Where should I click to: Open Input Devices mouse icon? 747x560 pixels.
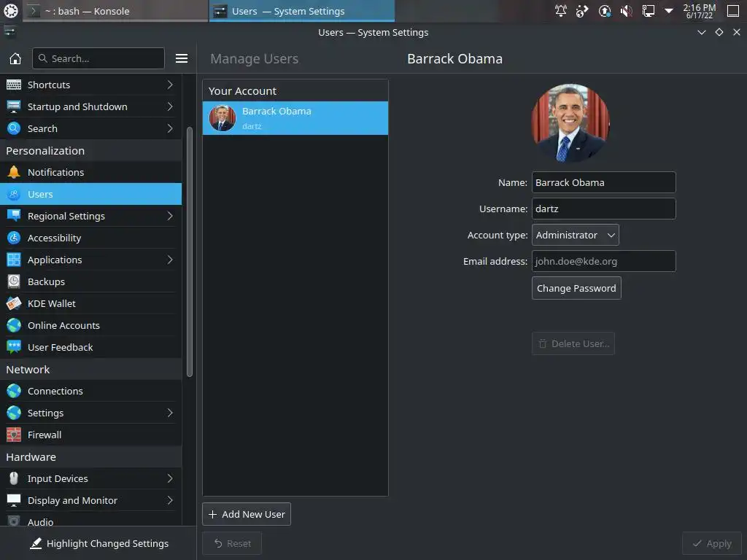point(14,478)
